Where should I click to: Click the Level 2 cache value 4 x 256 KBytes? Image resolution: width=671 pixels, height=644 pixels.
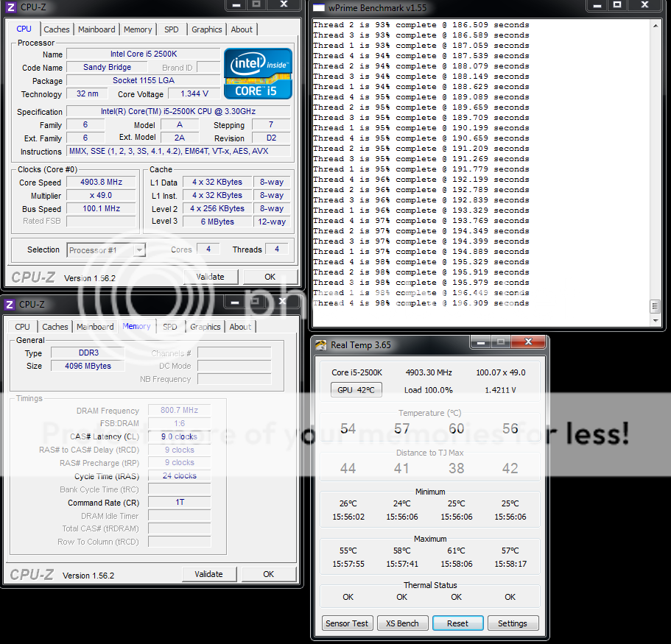click(217, 208)
